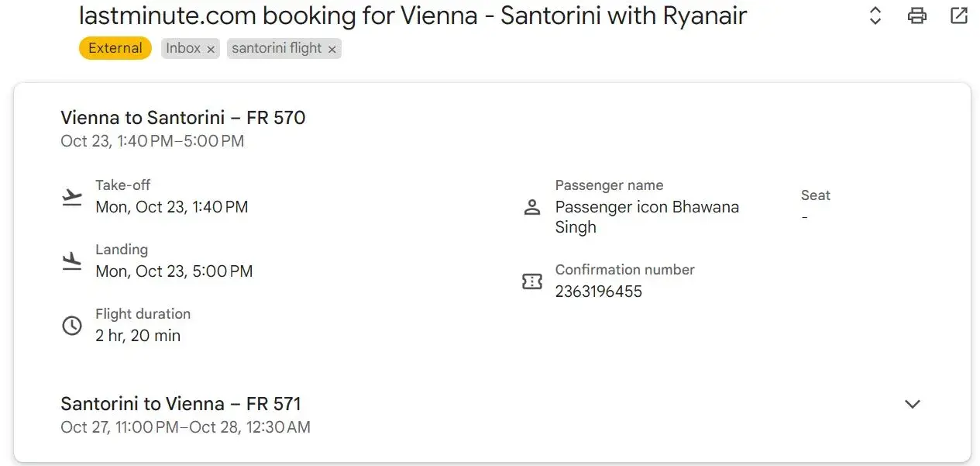Click the landing airplane icon
Screen dimensions: 980x466
pyautogui.click(x=72, y=261)
